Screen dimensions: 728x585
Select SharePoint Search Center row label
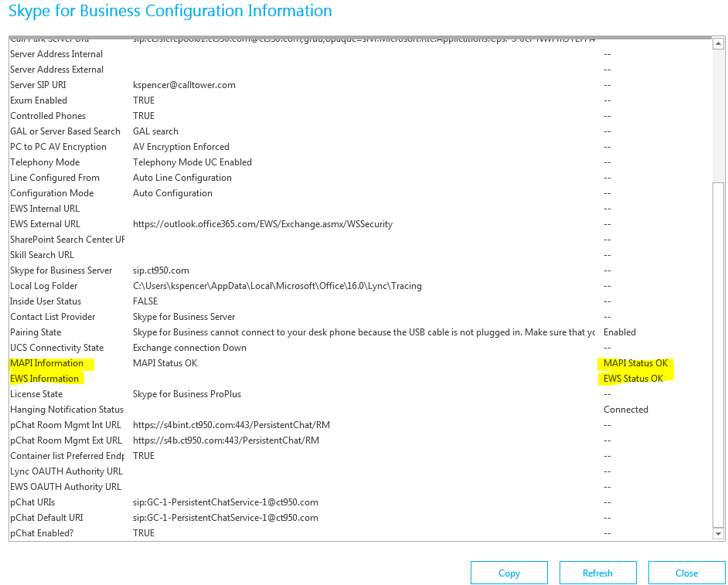click(x=67, y=240)
